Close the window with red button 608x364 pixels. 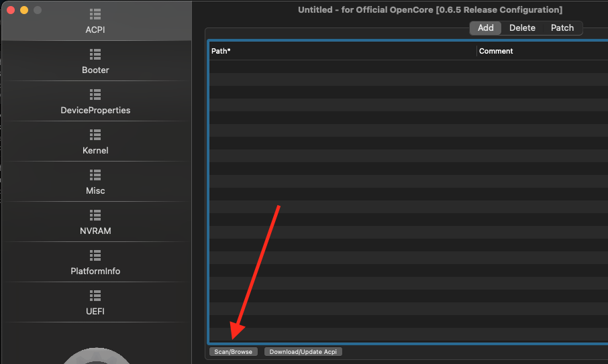11,10
